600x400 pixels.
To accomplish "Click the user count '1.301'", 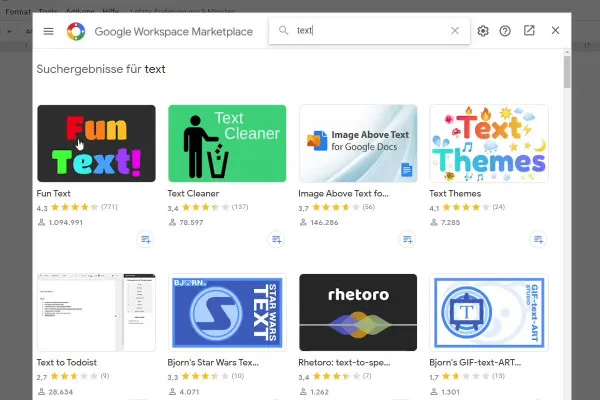I will pos(450,392).
